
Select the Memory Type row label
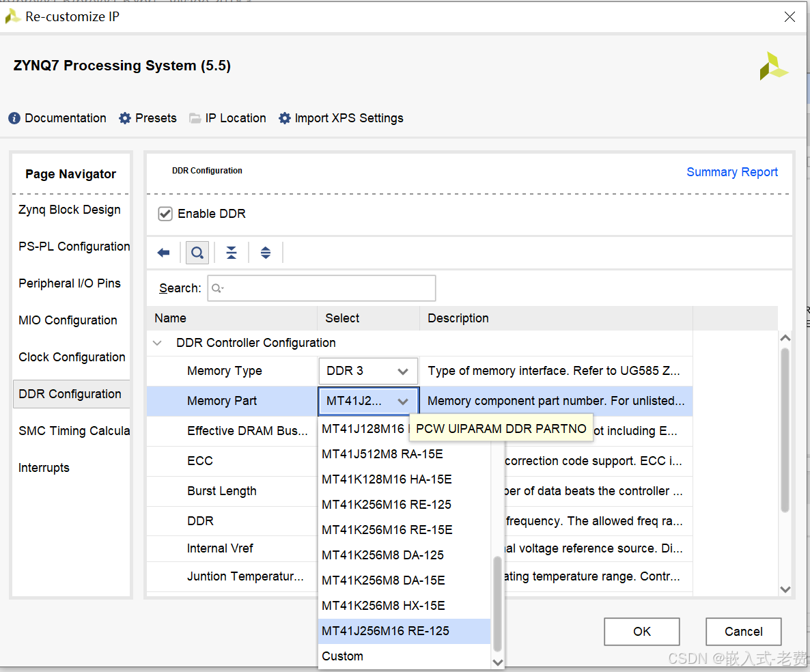[224, 371]
